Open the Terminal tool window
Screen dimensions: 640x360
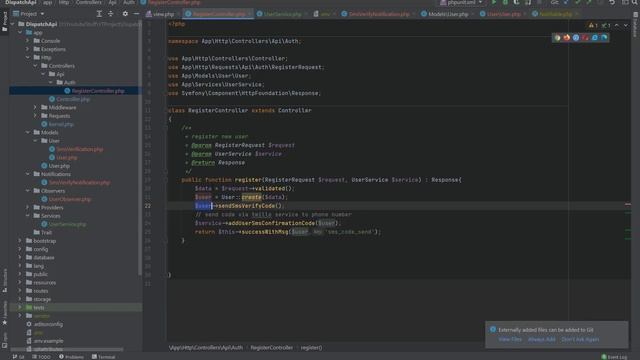(103, 357)
